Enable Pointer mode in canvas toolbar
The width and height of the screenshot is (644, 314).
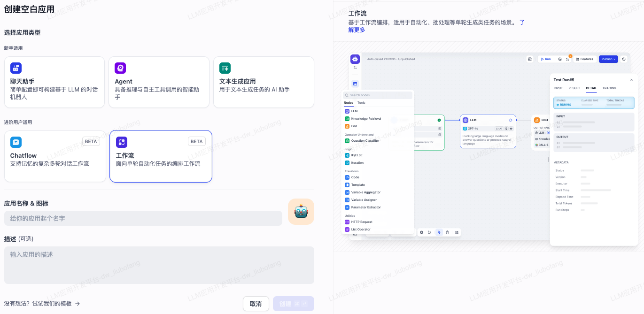tap(439, 232)
